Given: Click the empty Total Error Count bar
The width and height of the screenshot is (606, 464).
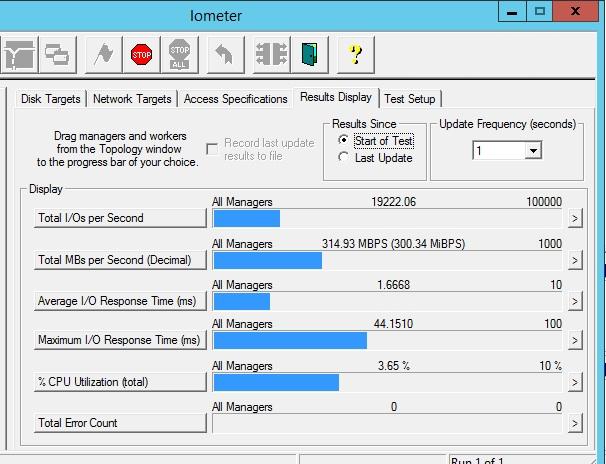Looking at the screenshot, I should point(387,424).
